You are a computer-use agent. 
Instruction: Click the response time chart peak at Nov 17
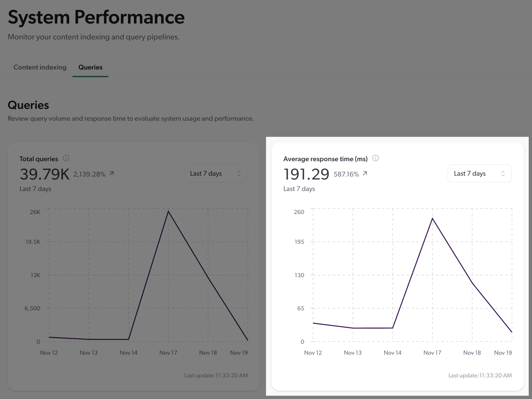point(432,218)
